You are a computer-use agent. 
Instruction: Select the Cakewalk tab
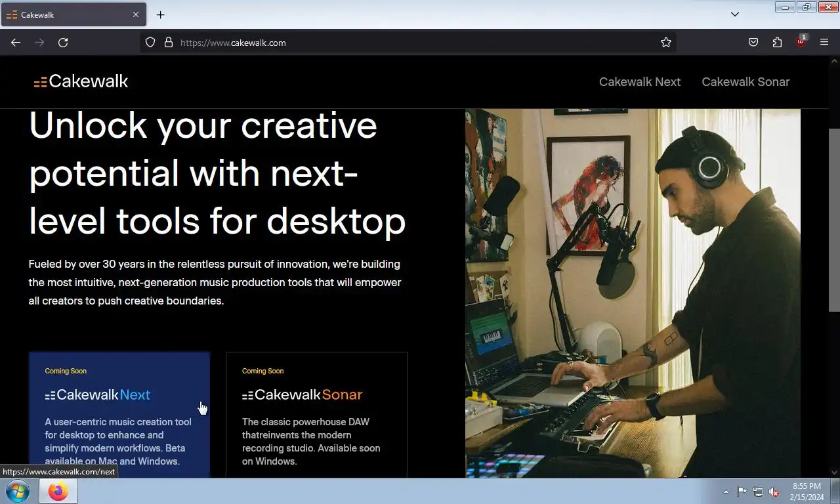(x=73, y=14)
